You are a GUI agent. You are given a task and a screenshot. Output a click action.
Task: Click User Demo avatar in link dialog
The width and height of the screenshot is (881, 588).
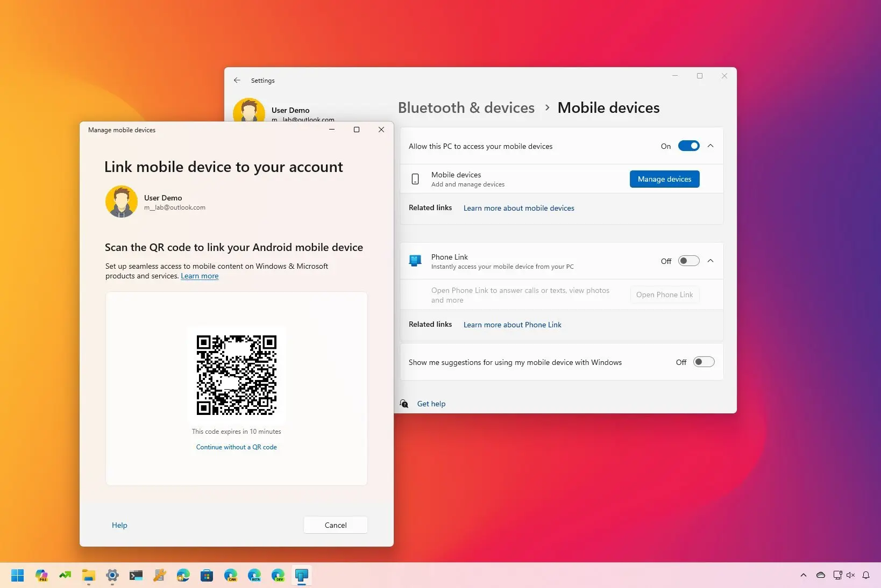point(122,202)
